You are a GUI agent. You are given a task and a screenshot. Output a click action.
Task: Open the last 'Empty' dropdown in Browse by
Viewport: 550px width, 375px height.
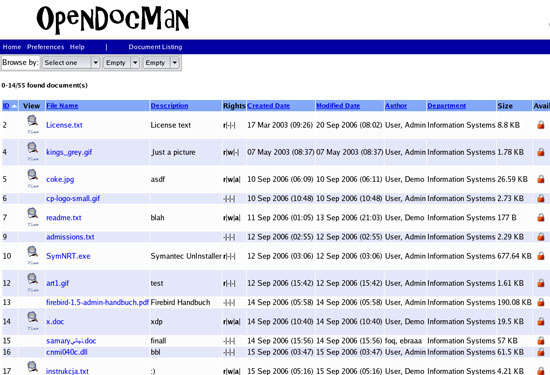click(161, 63)
